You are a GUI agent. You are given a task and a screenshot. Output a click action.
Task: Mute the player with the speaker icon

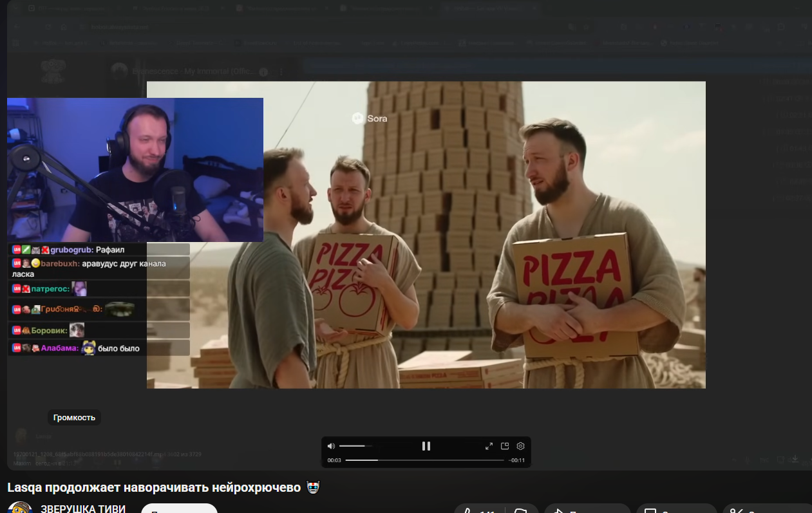pos(331,446)
